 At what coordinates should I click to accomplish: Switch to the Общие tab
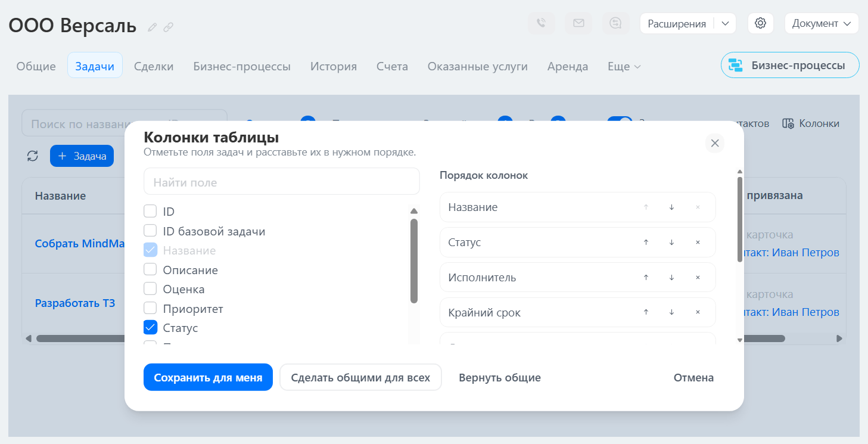point(36,67)
